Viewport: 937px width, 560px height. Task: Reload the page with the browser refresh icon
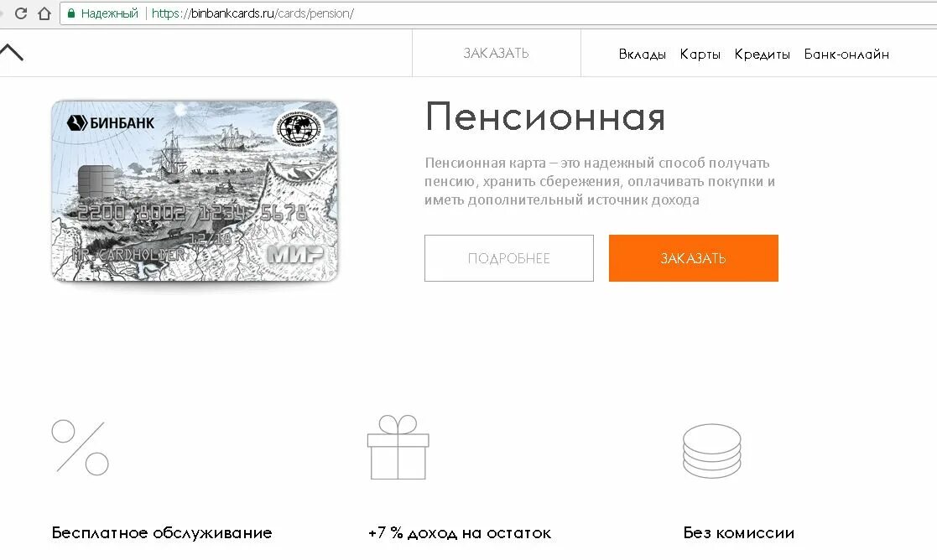(21, 13)
